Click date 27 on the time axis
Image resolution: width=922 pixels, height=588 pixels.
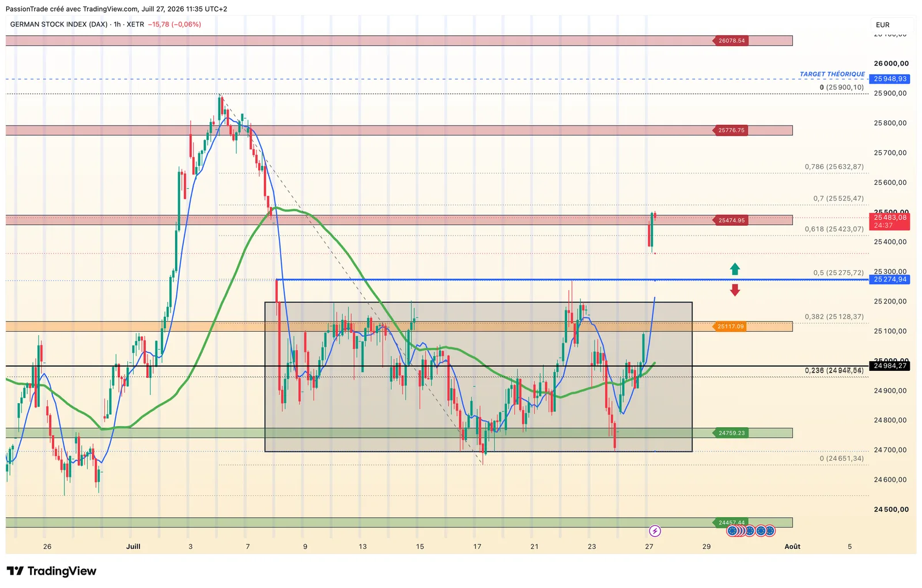pyautogui.click(x=649, y=547)
